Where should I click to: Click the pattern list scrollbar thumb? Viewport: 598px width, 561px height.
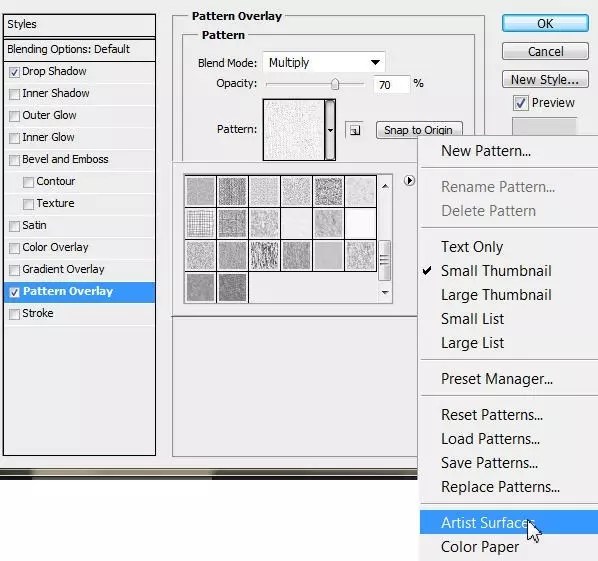384,260
